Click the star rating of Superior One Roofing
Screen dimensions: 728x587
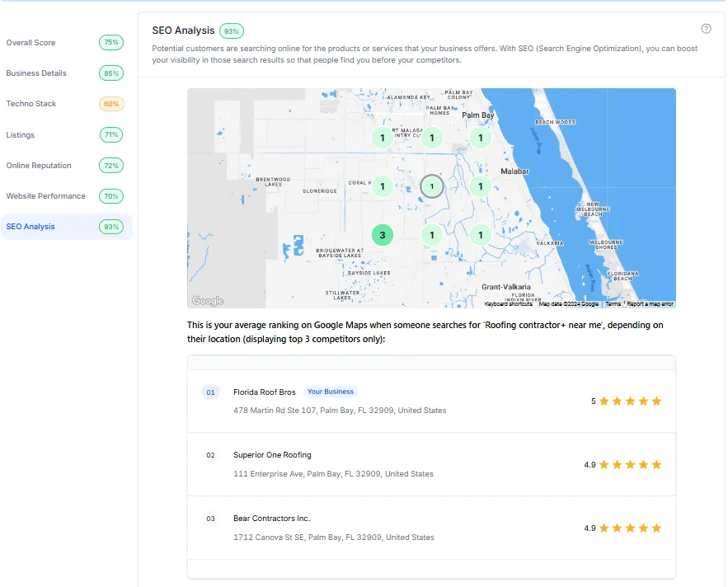coord(622,465)
